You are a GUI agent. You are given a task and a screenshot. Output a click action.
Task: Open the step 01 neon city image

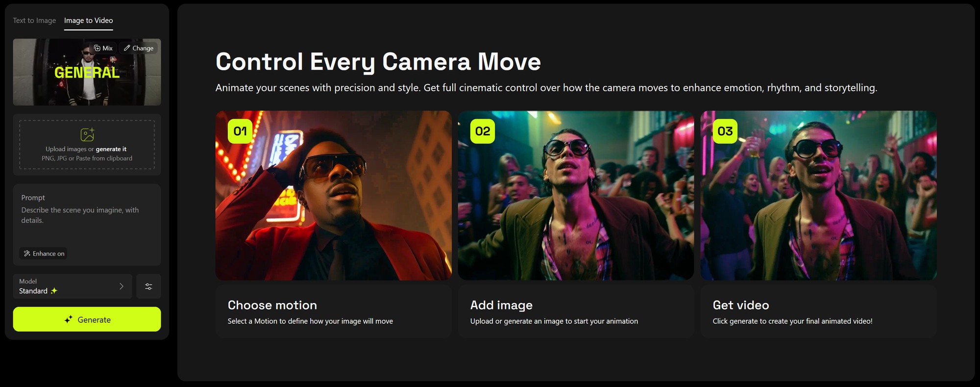(x=333, y=196)
